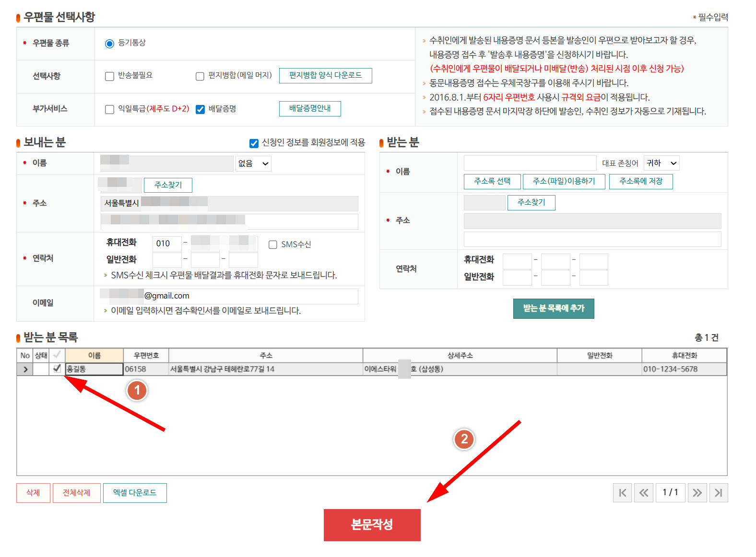The height and width of the screenshot is (557, 756).
Task: Select the 등기통상 radio button
Action: tap(109, 44)
